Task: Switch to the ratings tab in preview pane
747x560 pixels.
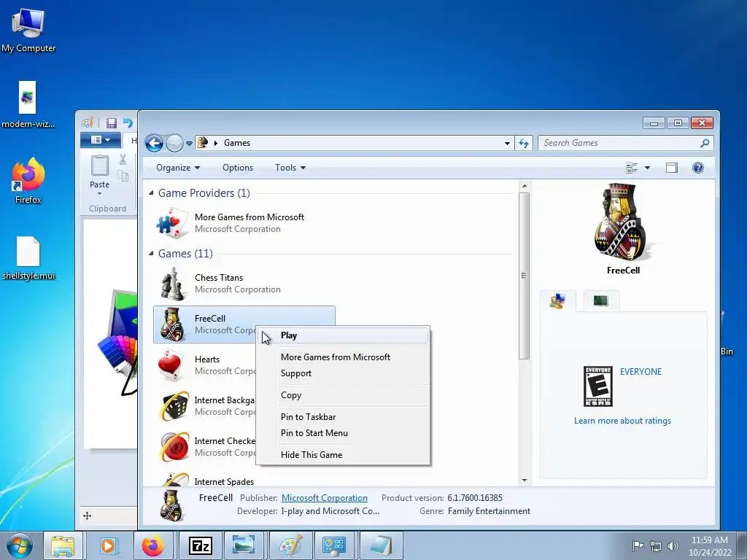Action: 557,301
